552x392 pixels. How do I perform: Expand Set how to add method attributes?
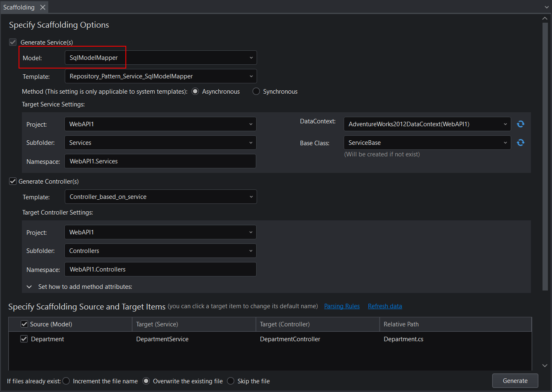coord(29,286)
